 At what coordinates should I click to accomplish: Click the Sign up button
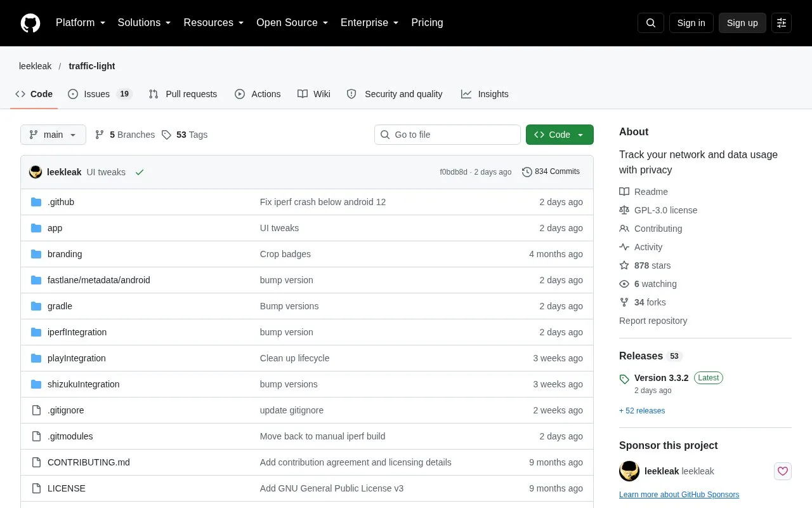point(742,23)
